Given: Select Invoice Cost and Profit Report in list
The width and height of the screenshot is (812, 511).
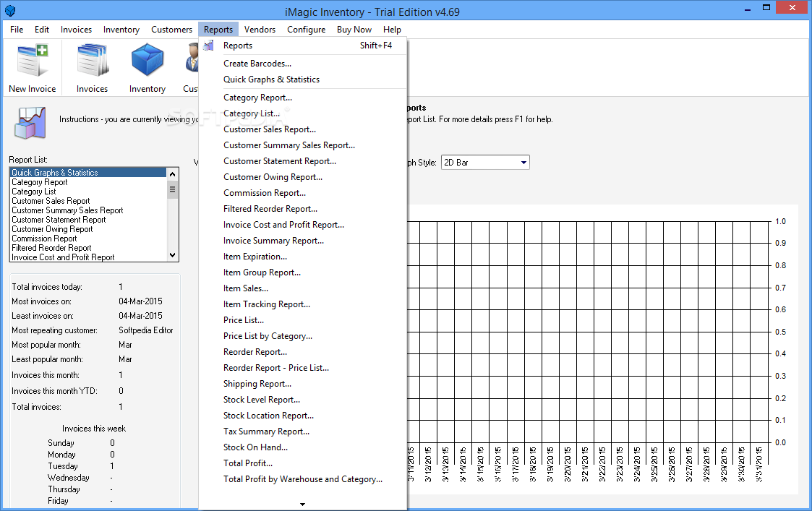Looking at the screenshot, I should [88, 257].
